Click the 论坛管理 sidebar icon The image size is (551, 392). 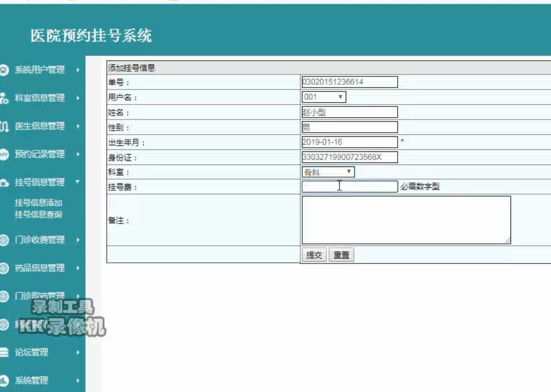[4, 352]
